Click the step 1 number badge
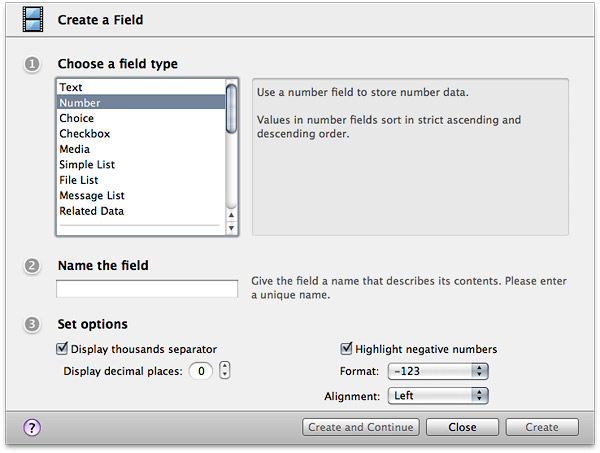 coord(32,64)
